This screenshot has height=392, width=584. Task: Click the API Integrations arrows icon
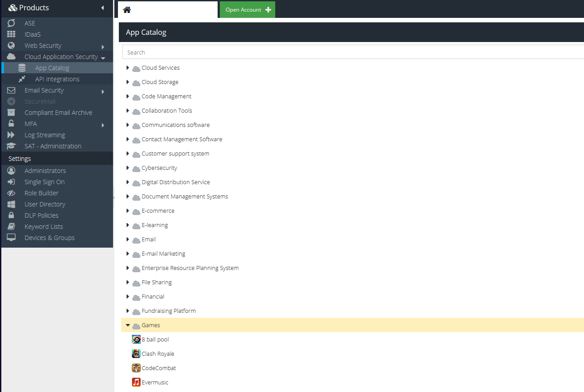(x=22, y=79)
